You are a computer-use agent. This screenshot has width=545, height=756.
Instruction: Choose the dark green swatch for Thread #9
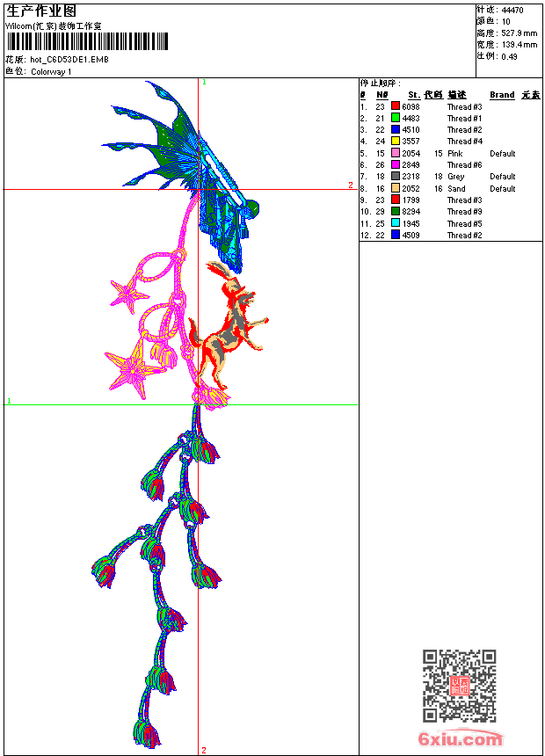click(x=396, y=211)
